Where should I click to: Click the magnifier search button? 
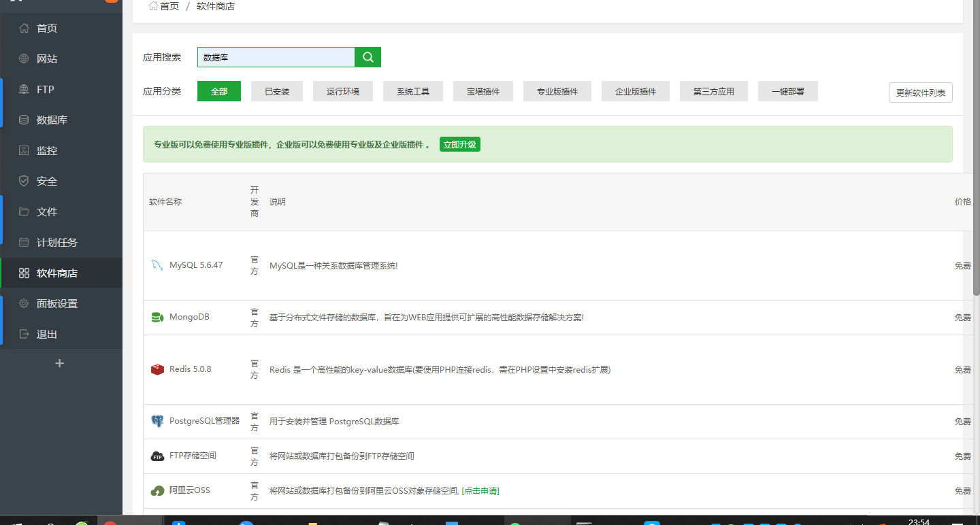click(x=368, y=57)
